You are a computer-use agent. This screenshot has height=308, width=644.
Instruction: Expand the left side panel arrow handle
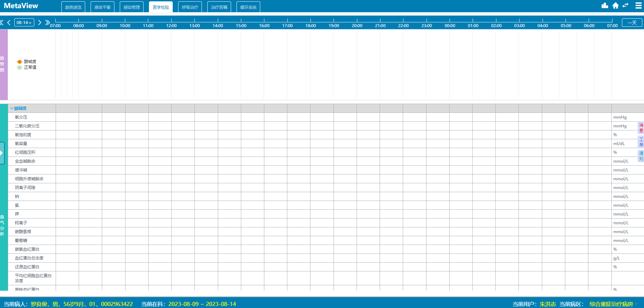pyautogui.click(x=2, y=153)
